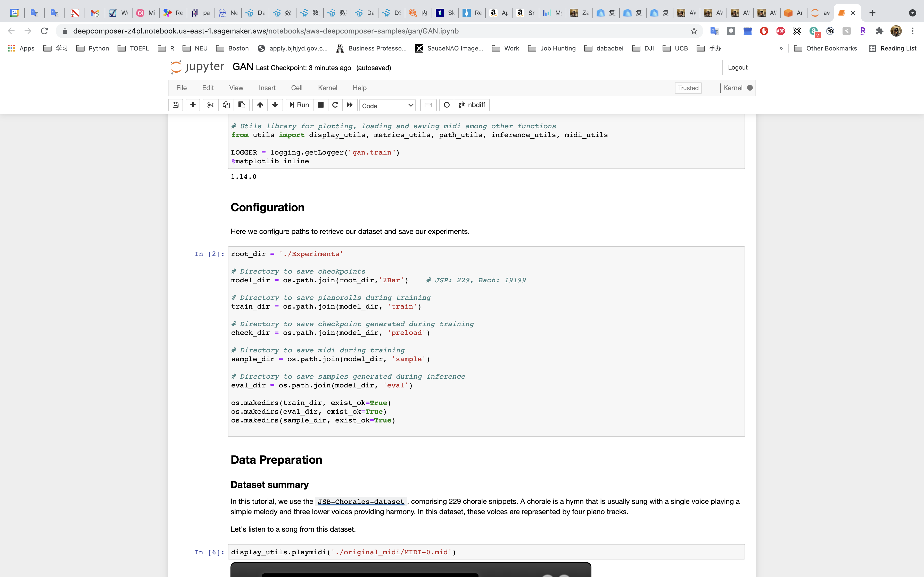Save notebook with the floppy disk icon

click(x=176, y=105)
